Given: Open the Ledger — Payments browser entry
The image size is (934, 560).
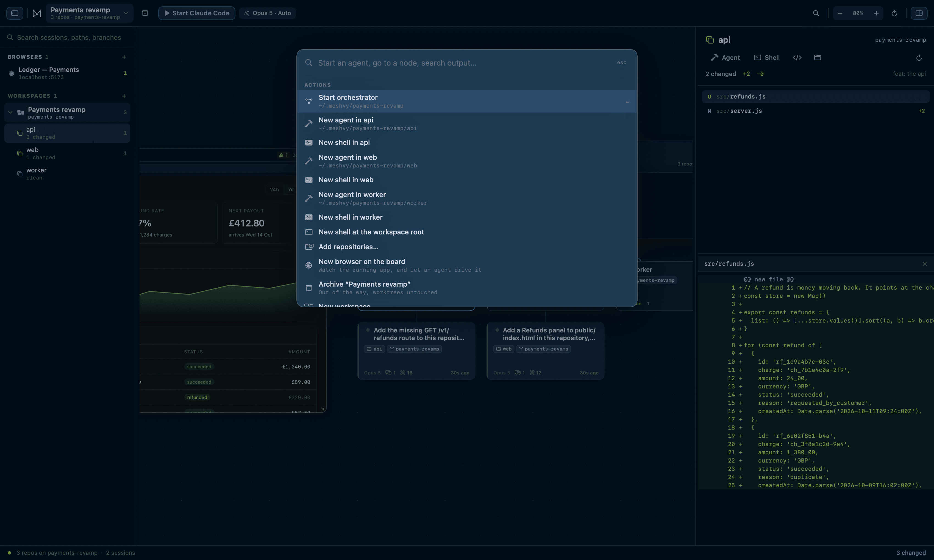Looking at the screenshot, I should coord(67,73).
